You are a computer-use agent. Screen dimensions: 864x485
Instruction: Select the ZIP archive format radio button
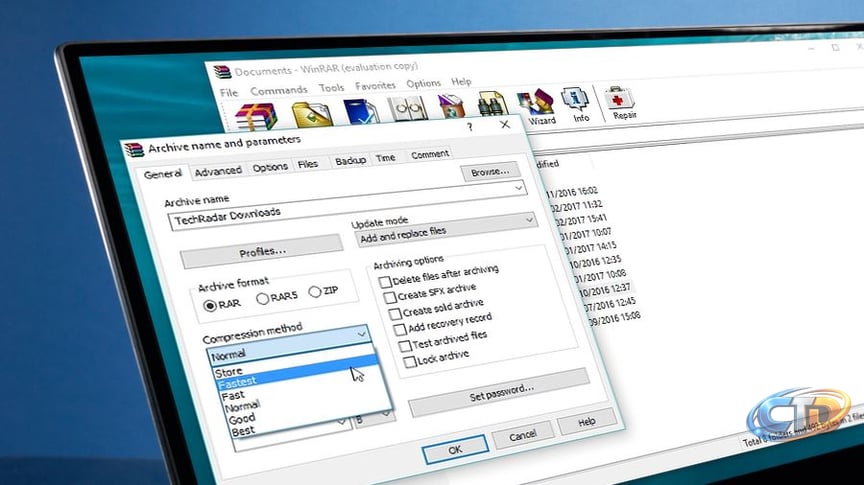coord(315,292)
